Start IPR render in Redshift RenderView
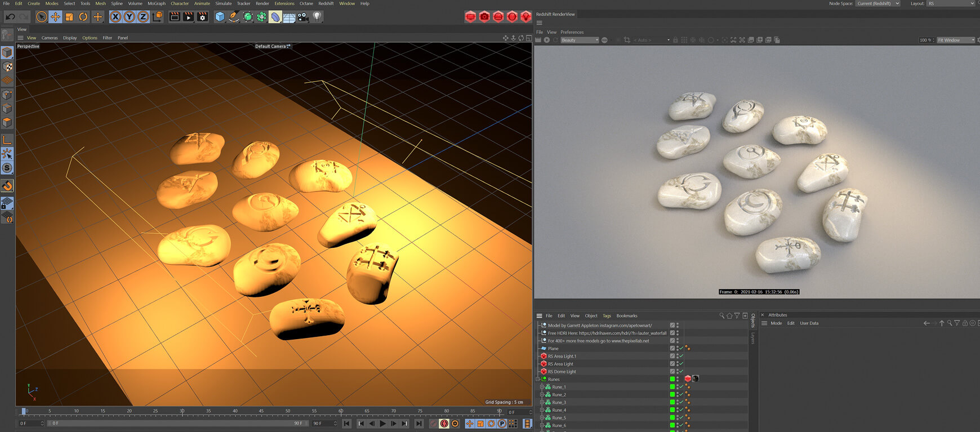 coord(547,40)
